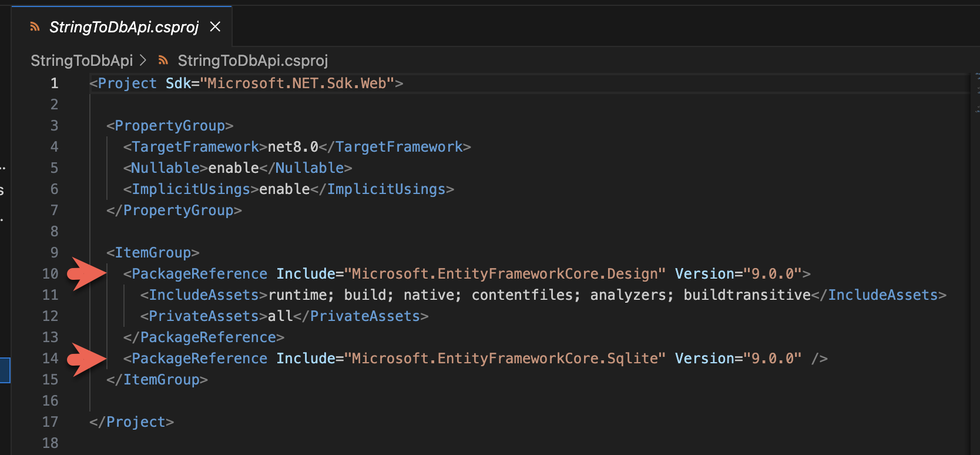Click "Microsoft.EntityFrameworkCore.Design" include value
The height and width of the screenshot is (455, 980).
(x=505, y=274)
